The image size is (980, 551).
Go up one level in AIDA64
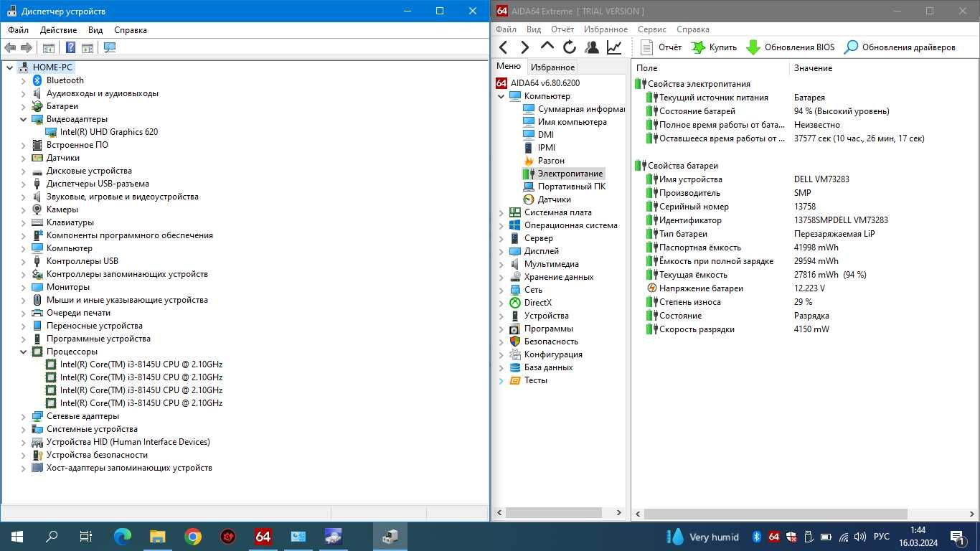[x=547, y=47]
